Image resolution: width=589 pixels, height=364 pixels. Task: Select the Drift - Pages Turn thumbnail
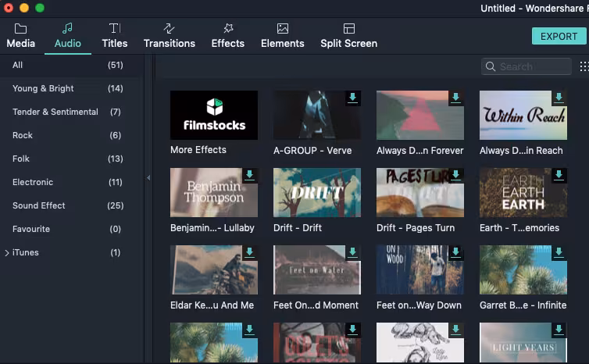(x=420, y=192)
